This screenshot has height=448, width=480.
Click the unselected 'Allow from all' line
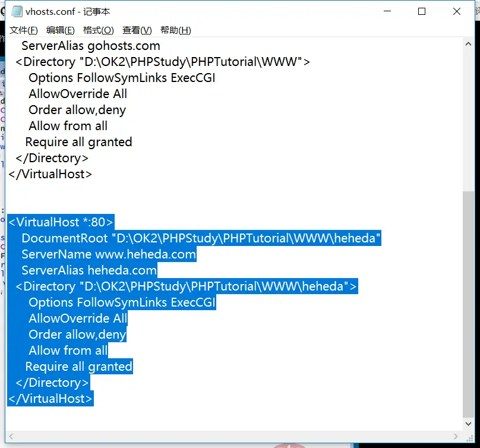[x=68, y=126]
